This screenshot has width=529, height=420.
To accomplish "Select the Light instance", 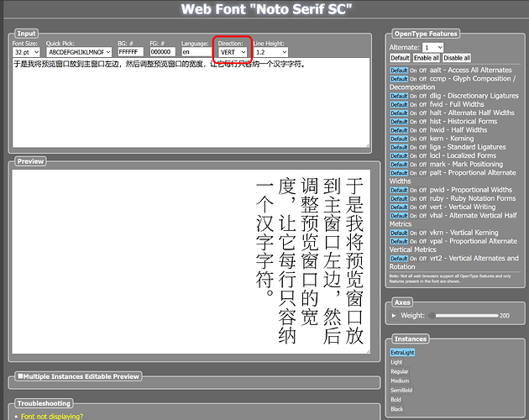I will 396,362.
